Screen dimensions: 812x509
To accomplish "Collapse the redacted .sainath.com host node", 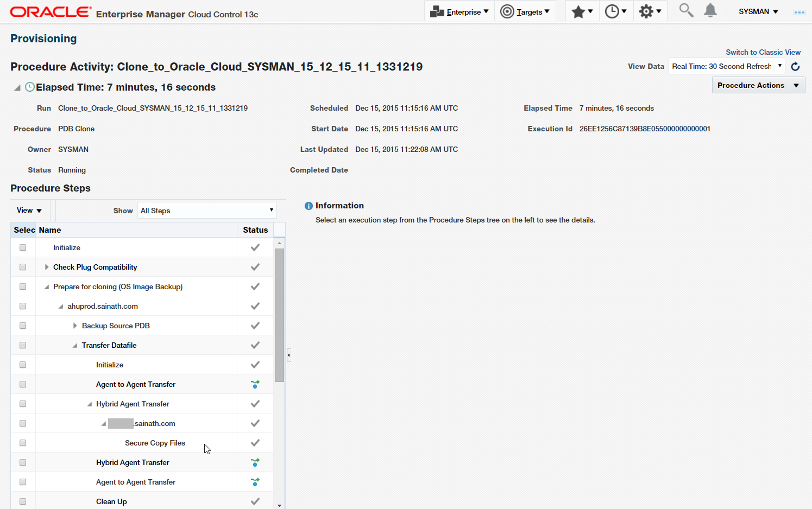I will pyautogui.click(x=104, y=424).
